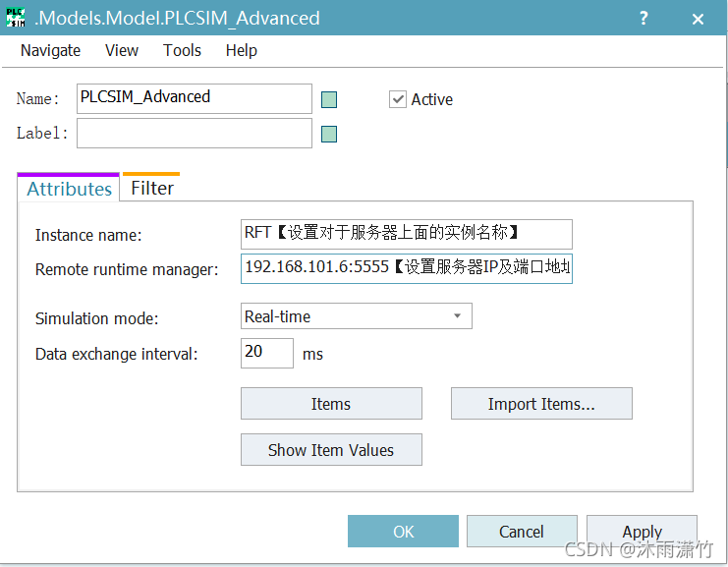The height and width of the screenshot is (567, 728).
Task: Confirm with the OK button
Action: [x=403, y=532]
